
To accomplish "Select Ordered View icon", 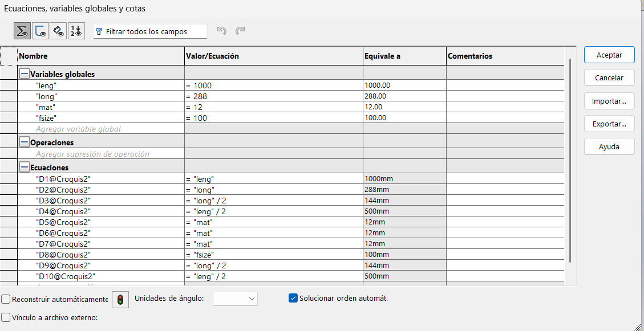I will coord(76,31).
